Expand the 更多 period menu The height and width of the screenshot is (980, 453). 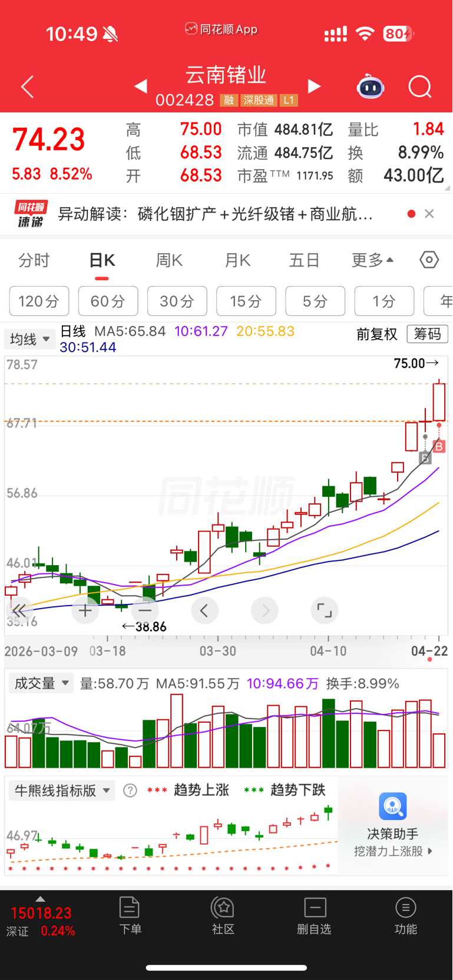point(372,260)
